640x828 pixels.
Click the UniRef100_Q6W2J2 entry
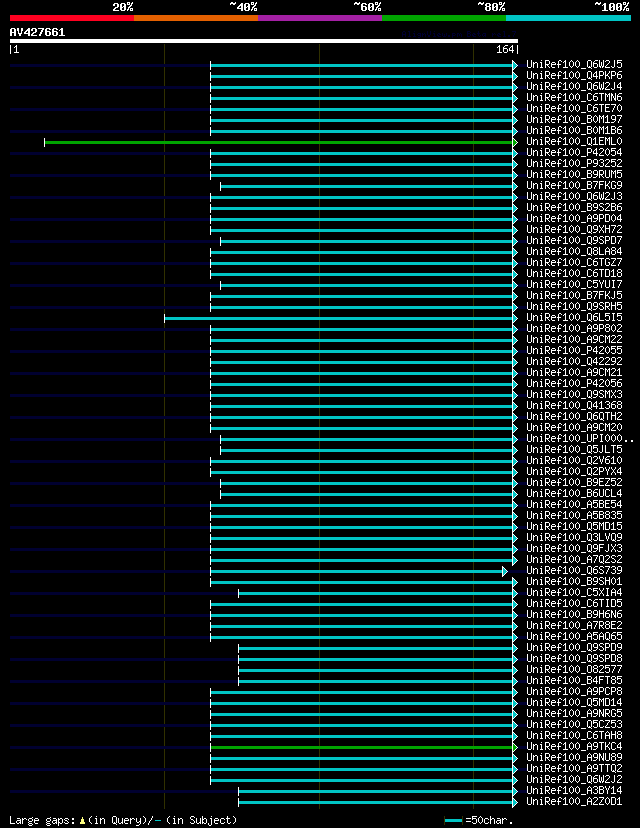pyautogui.click(x=574, y=780)
